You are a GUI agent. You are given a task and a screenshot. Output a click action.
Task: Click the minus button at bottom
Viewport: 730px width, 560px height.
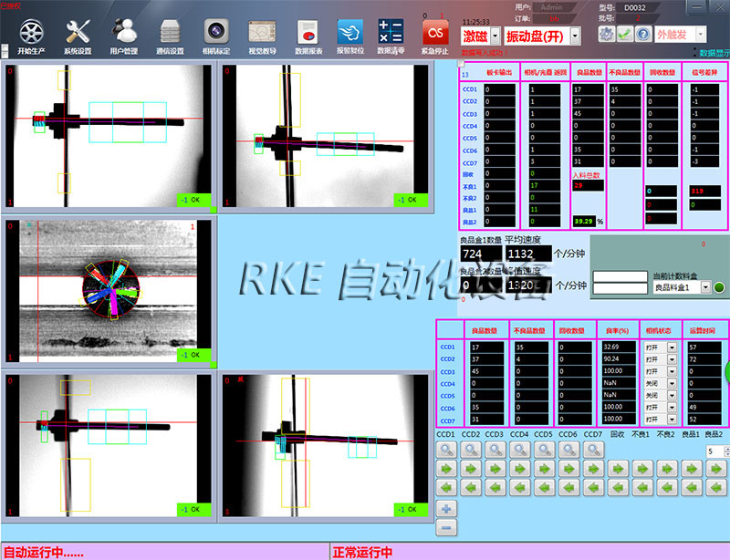click(447, 527)
